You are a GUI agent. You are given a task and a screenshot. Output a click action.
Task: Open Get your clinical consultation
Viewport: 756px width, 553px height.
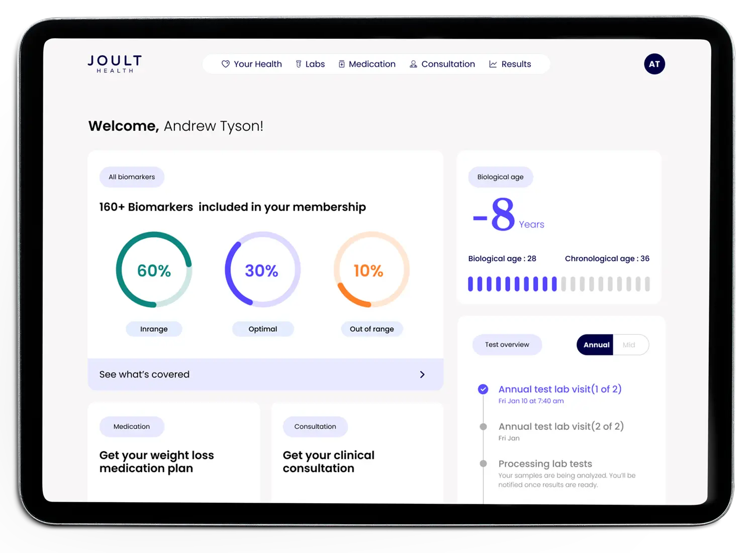pos(329,462)
